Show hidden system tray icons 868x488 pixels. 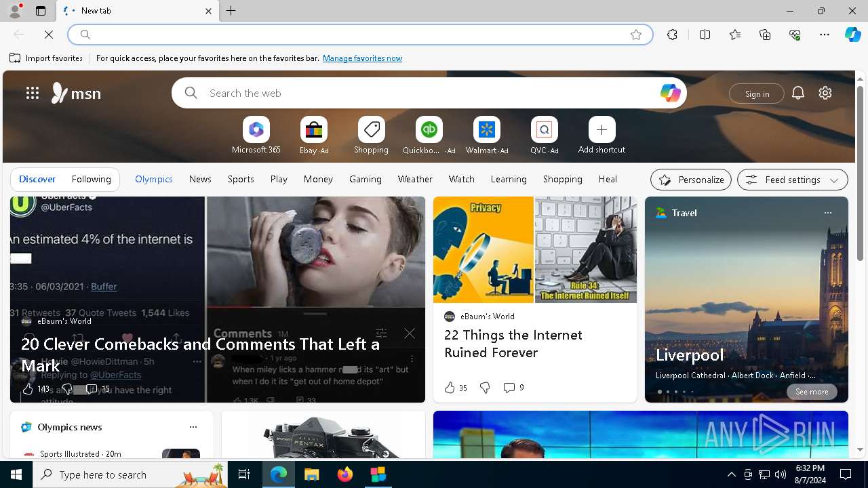(x=731, y=474)
